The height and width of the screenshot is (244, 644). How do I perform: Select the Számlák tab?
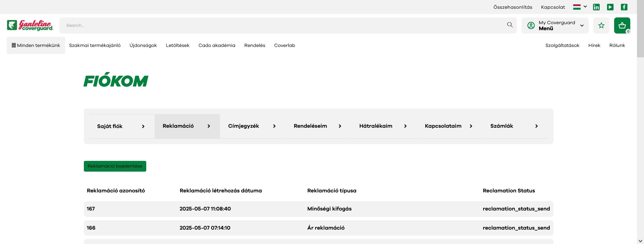514,126
